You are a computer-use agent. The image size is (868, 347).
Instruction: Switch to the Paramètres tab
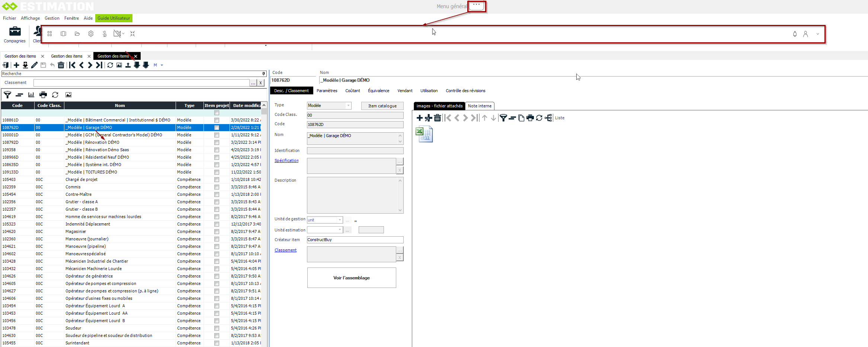pyautogui.click(x=327, y=91)
